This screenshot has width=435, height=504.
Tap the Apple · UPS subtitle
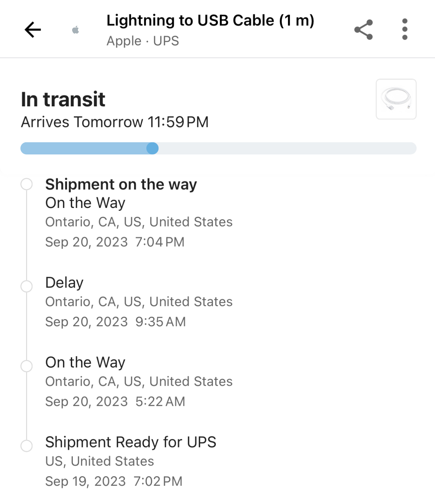click(143, 41)
